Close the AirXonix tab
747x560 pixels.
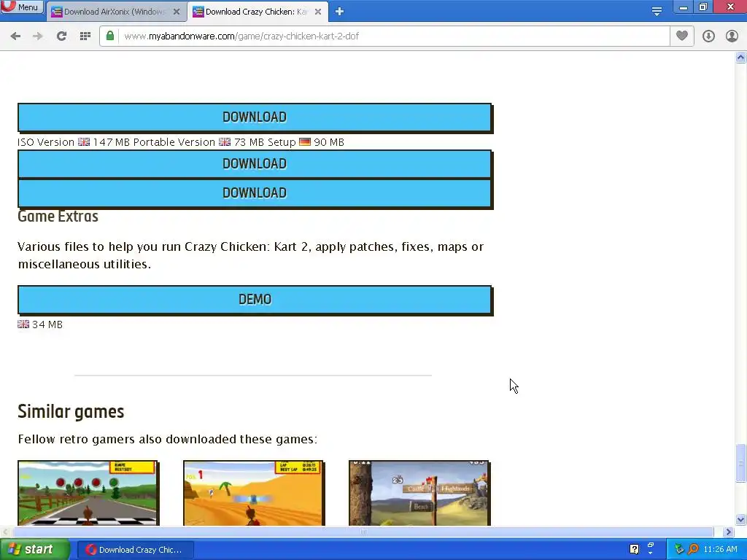click(x=177, y=12)
